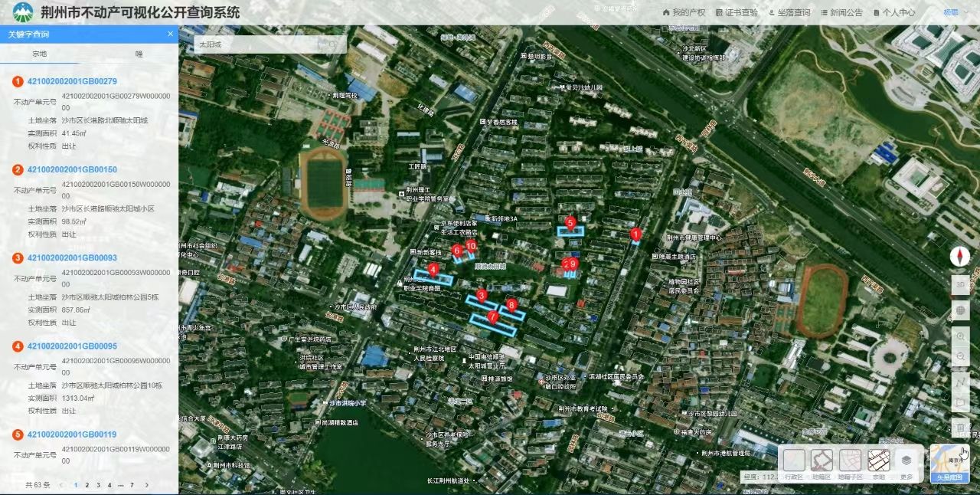Image resolution: width=980 pixels, height=495 pixels.
Task: Open 我的产权 in top navigation
Action: pos(683,13)
